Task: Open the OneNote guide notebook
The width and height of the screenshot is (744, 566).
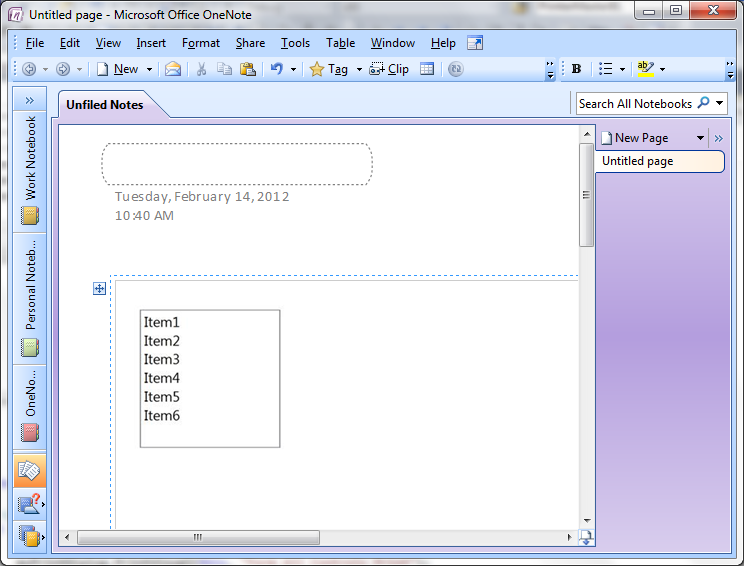Action: [x=30, y=407]
